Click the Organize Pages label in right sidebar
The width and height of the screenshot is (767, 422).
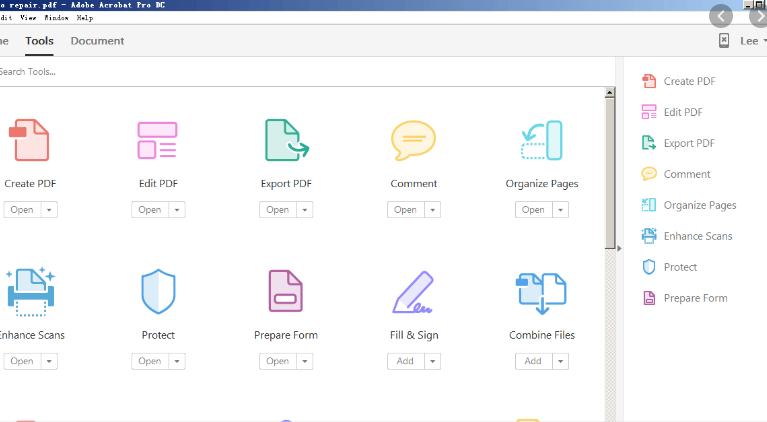point(700,205)
